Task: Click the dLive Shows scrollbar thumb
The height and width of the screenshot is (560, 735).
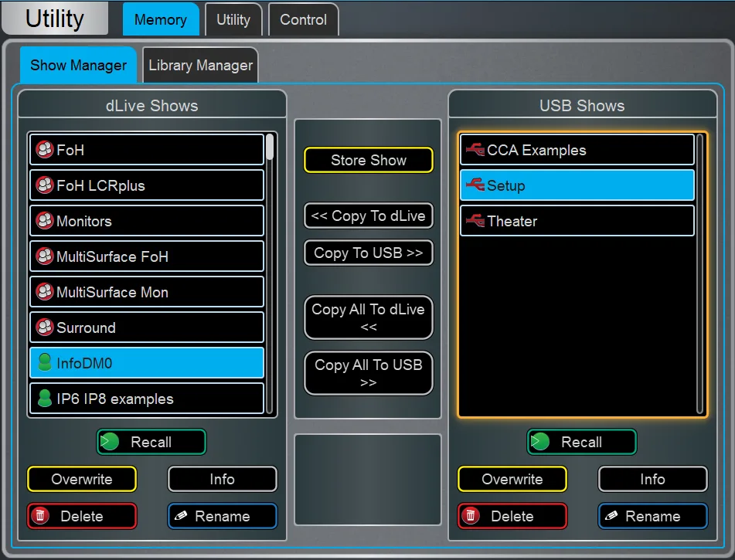Action: pos(270,147)
